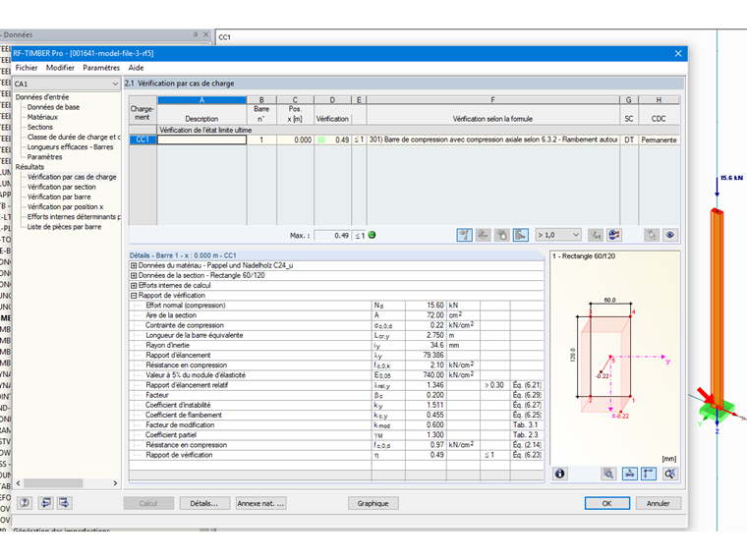Toggle the colored relation scale bars icon

[x=521, y=235]
